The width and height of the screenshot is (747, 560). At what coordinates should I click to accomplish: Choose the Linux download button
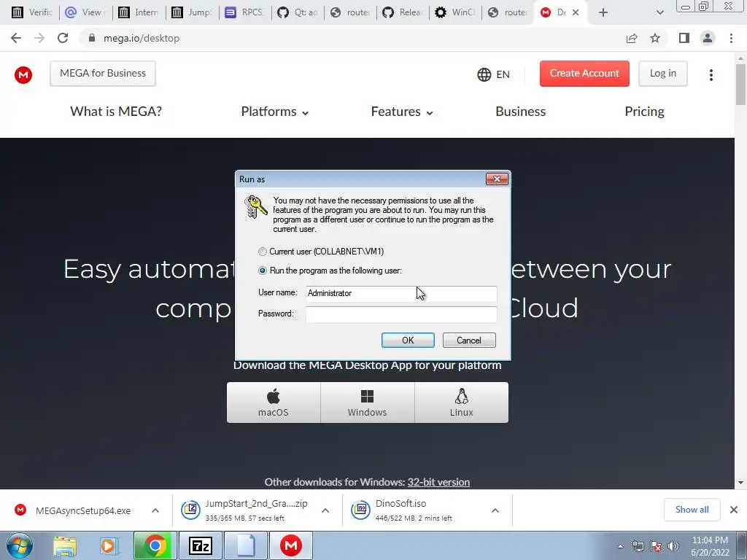[x=461, y=402]
